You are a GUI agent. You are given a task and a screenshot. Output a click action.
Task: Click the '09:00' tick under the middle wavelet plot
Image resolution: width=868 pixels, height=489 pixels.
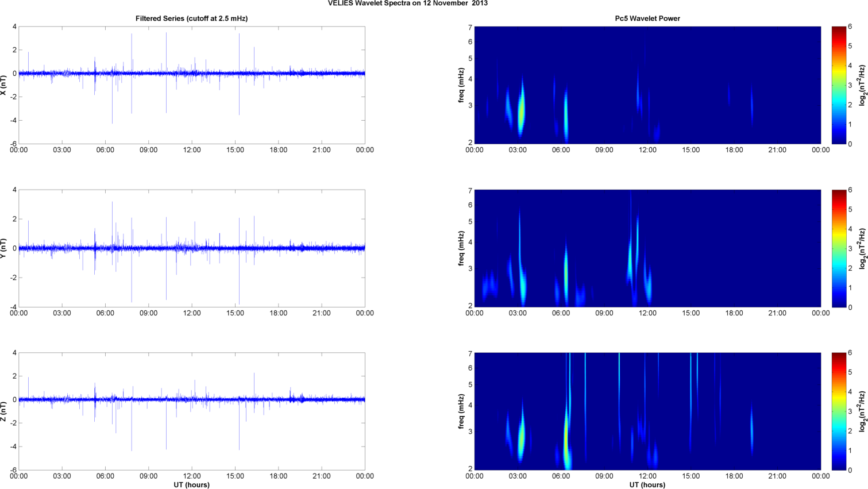(x=604, y=313)
